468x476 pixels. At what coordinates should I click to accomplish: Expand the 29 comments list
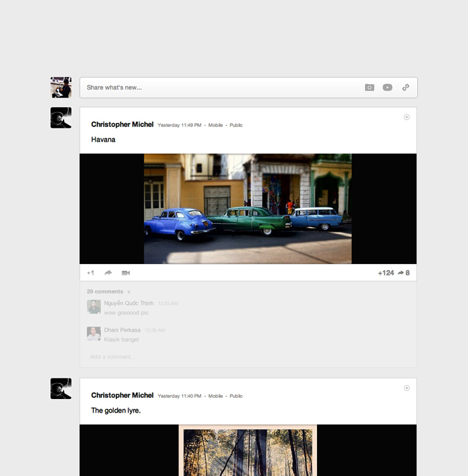coord(128,291)
